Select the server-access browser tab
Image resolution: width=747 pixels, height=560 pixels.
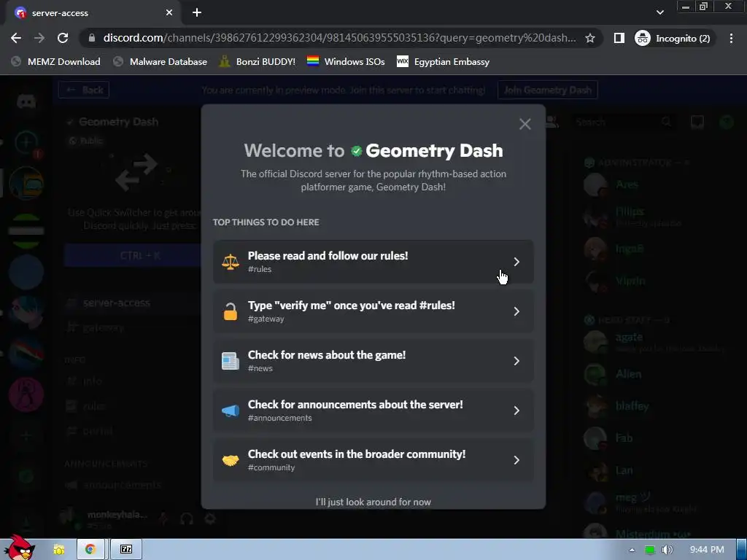(x=93, y=13)
